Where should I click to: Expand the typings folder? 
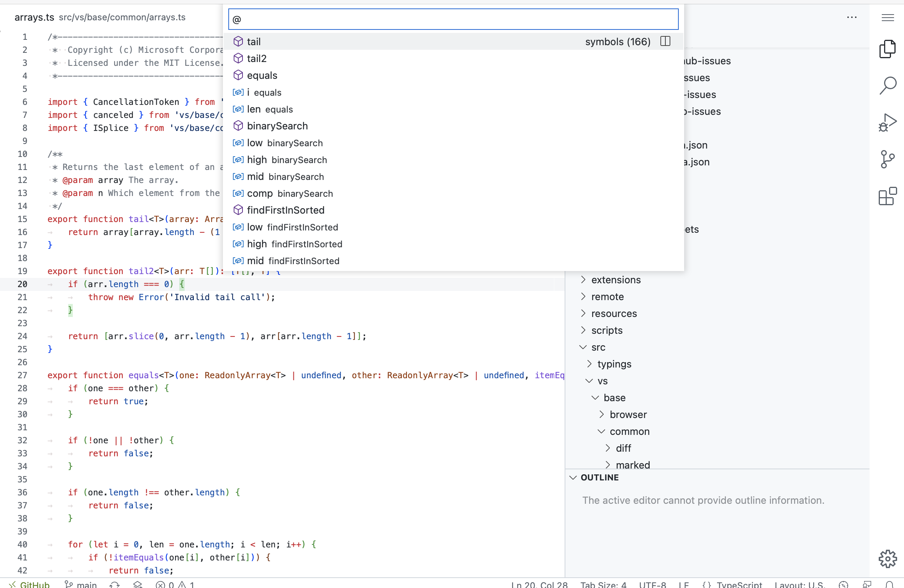coord(614,364)
